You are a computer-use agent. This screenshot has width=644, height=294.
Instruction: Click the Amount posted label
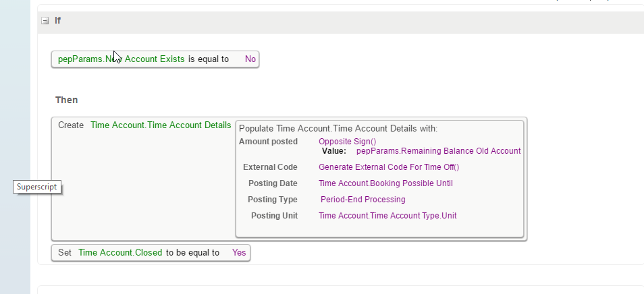pos(268,142)
